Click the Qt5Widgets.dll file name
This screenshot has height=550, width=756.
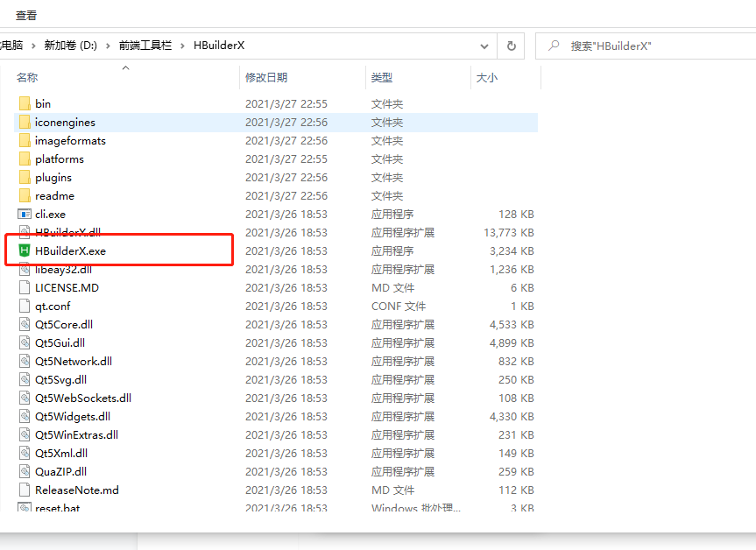click(x=73, y=417)
